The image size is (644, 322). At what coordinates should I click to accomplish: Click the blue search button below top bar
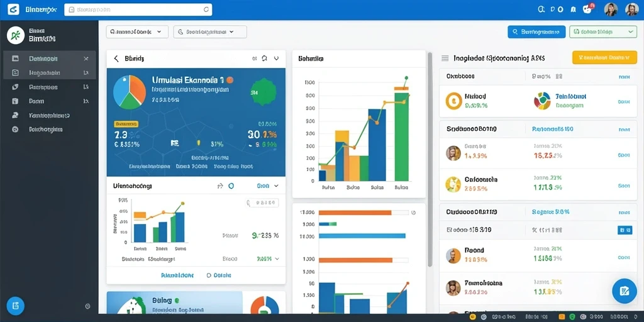[536, 31]
